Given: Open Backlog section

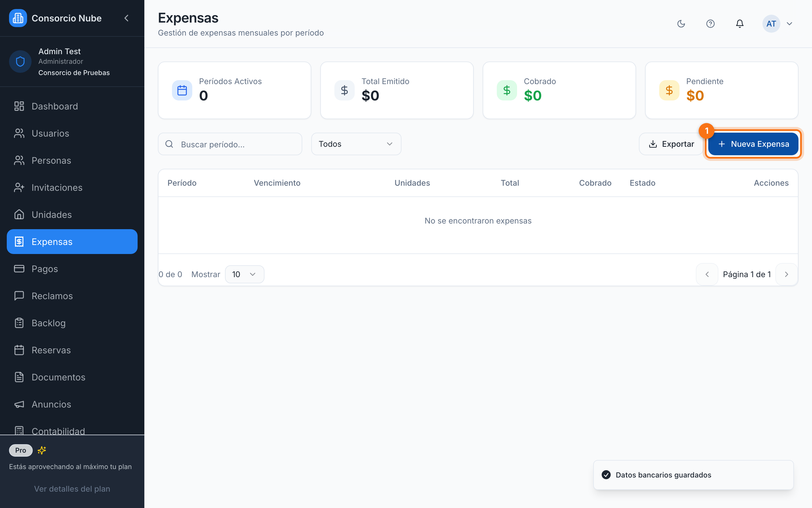Looking at the screenshot, I should (x=72, y=323).
